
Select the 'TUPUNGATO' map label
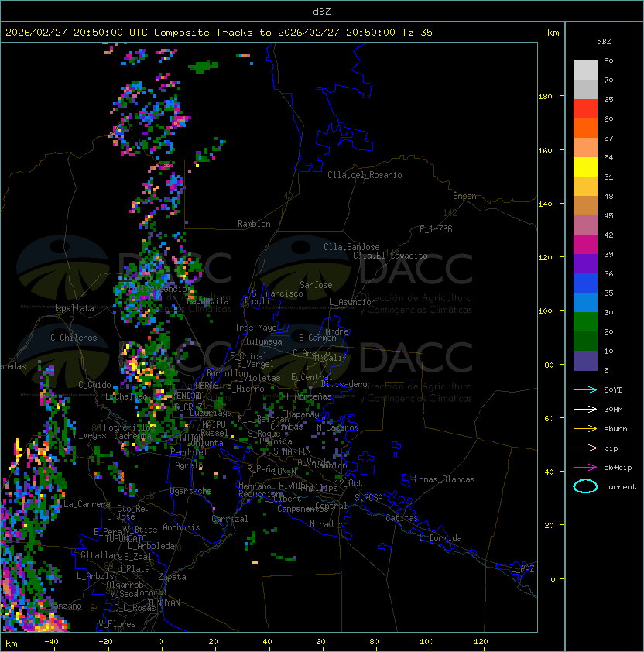point(126,539)
